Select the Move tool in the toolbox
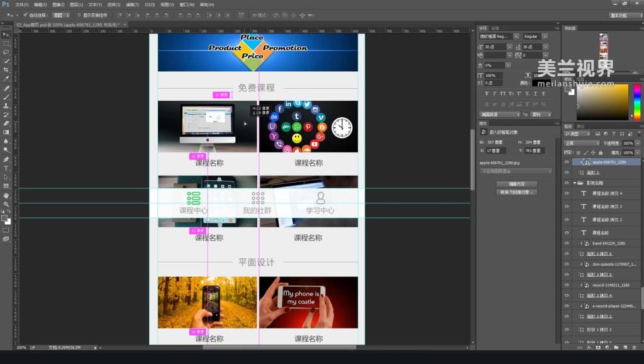 [x=6, y=35]
